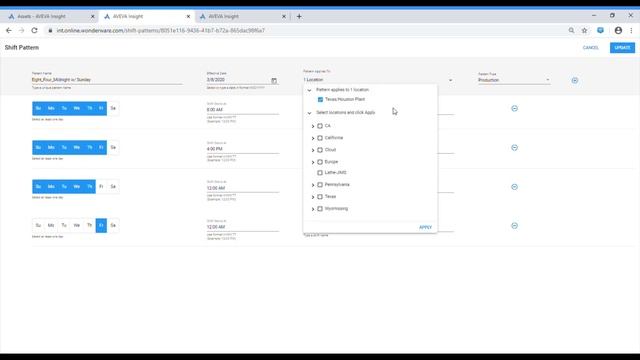This screenshot has height=360, width=640.
Task: Check the Texas location box
Action: [x=320, y=197]
